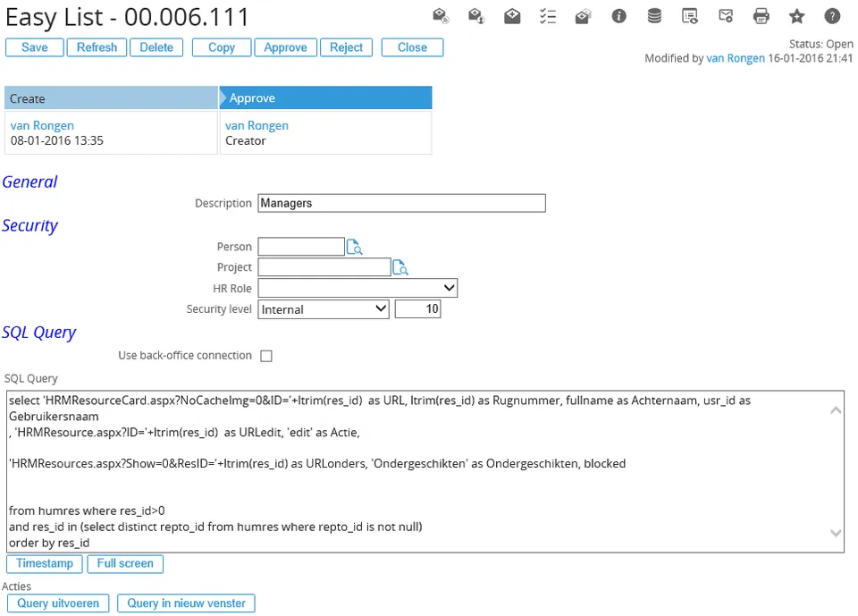Image resolution: width=858 pixels, height=616 pixels.
Task: Click the Person input field
Action: click(x=301, y=247)
